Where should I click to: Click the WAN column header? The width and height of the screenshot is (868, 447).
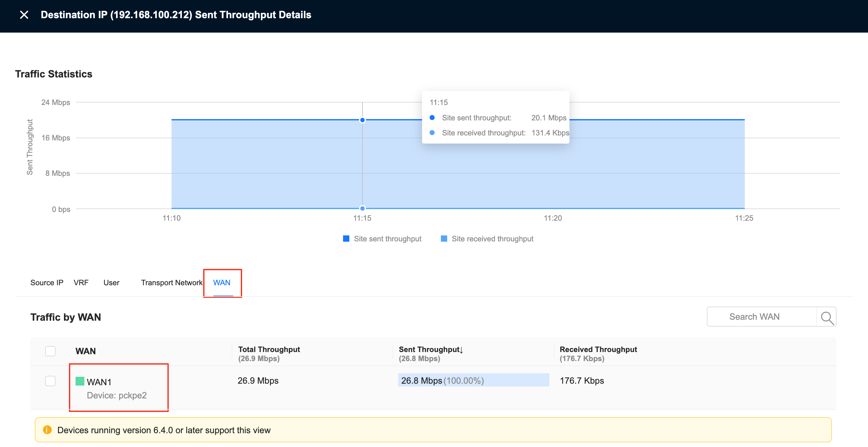click(x=86, y=351)
